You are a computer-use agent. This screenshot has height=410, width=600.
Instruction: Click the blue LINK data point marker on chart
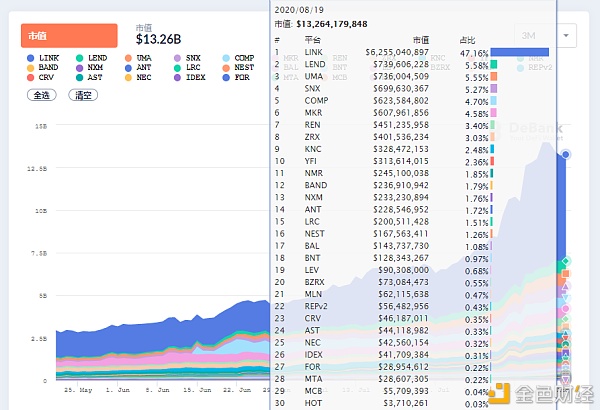(566, 155)
